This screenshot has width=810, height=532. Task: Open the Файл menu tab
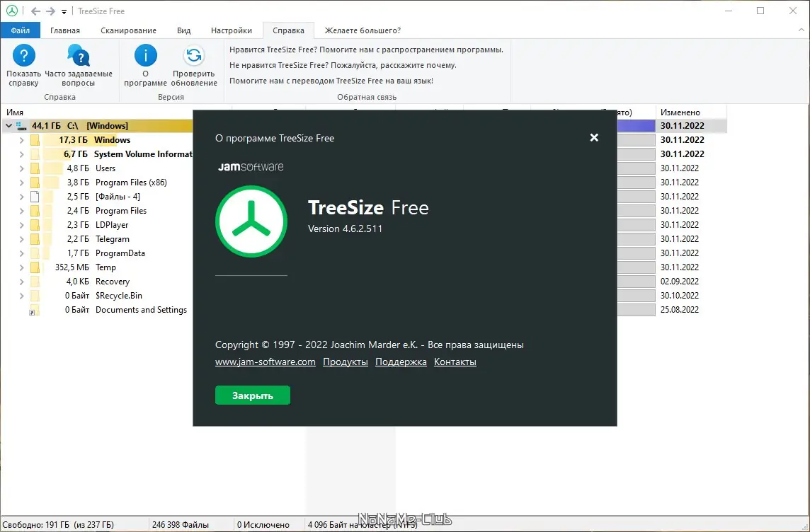pos(20,30)
